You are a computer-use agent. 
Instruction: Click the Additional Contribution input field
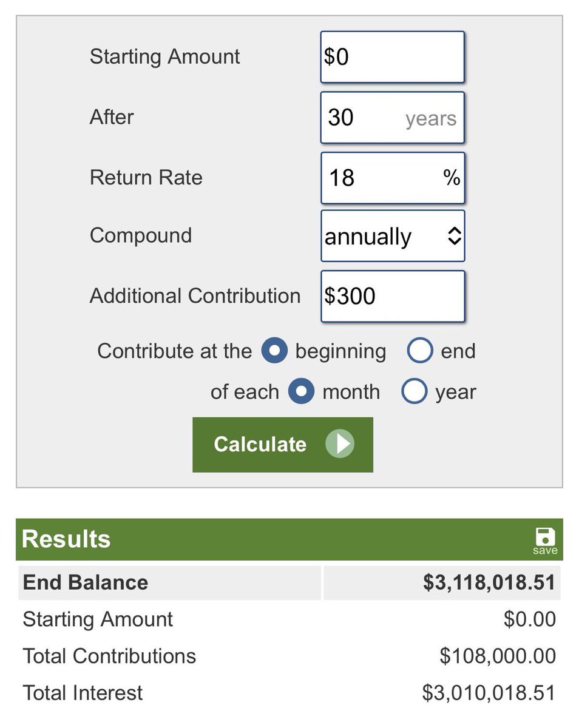pyautogui.click(x=392, y=296)
